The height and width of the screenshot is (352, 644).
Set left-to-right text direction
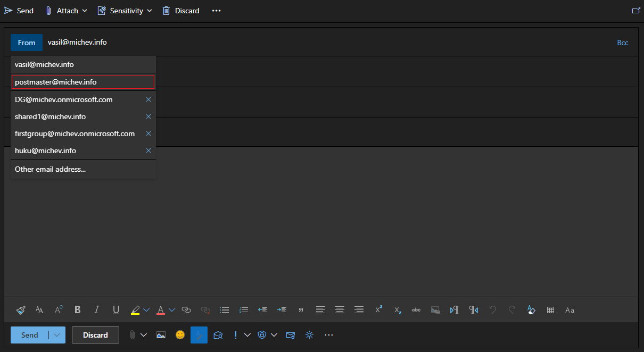[x=454, y=309]
